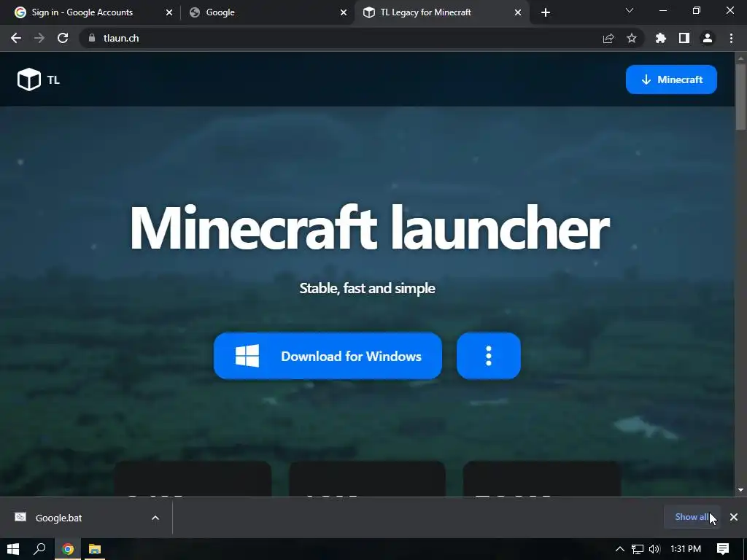The height and width of the screenshot is (560, 747).
Task: Click the page vertical scrollbar thumb
Action: tap(740, 96)
